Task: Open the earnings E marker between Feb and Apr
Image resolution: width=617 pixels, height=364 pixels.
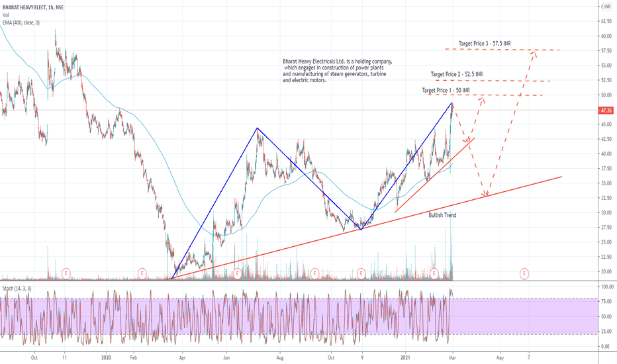Action: (142, 273)
